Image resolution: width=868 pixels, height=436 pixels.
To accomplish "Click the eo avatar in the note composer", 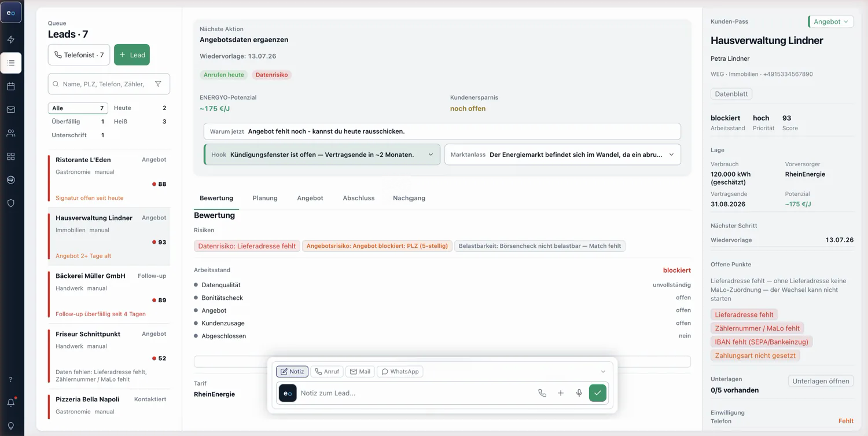I will [288, 393].
